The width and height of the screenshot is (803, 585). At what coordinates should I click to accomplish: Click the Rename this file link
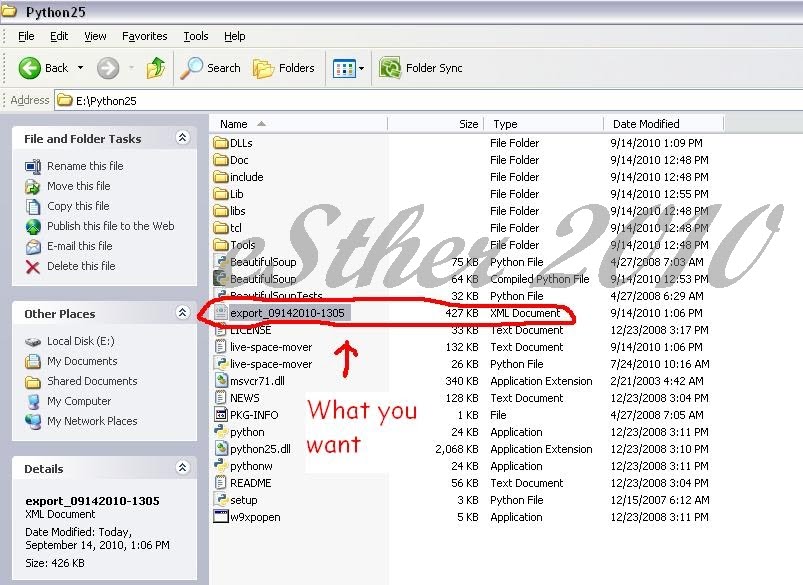(x=85, y=166)
